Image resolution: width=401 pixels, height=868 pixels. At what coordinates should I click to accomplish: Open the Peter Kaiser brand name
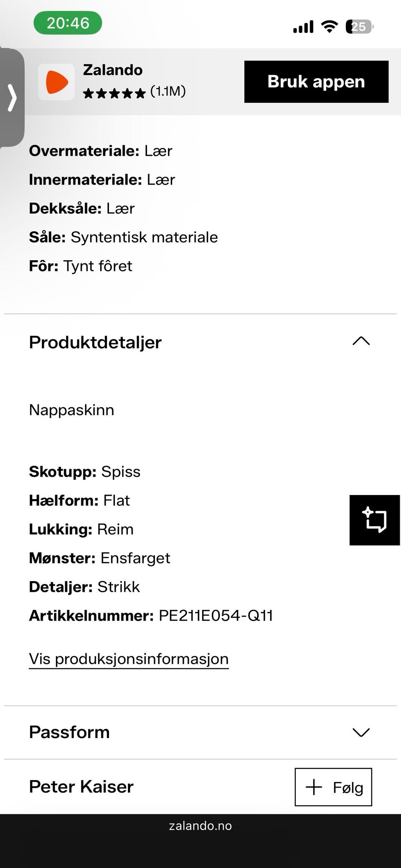(x=81, y=787)
